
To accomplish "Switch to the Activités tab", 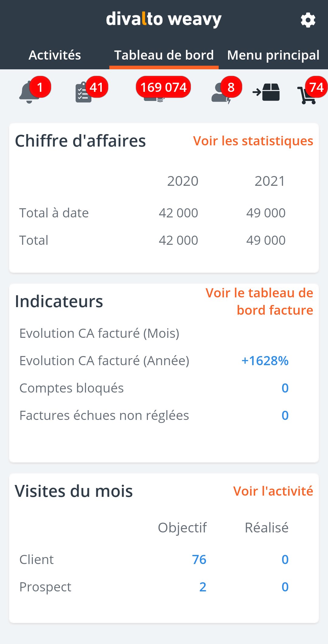I will [55, 55].
